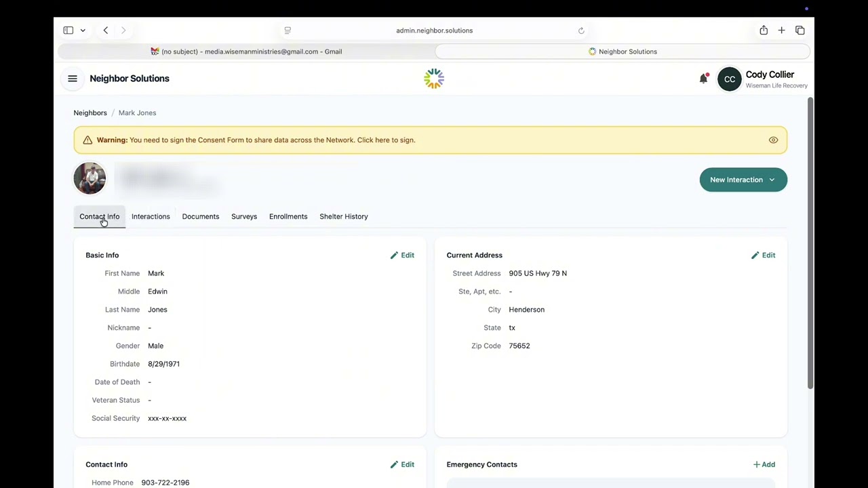This screenshot has height=488, width=868.
Task: Click the Neighbor Solutions title text
Action: [x=130, y=79]
